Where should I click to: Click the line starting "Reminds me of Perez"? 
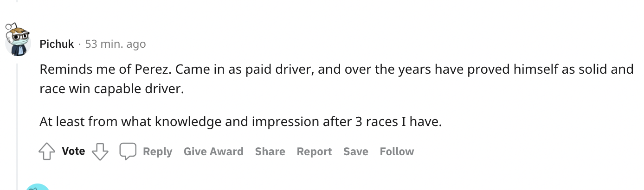point(336,70)
